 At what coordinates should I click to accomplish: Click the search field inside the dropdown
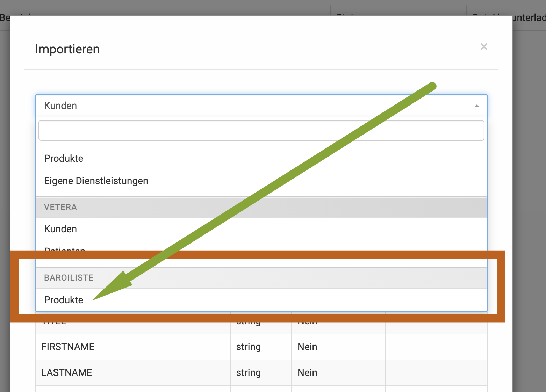(261, 130)
